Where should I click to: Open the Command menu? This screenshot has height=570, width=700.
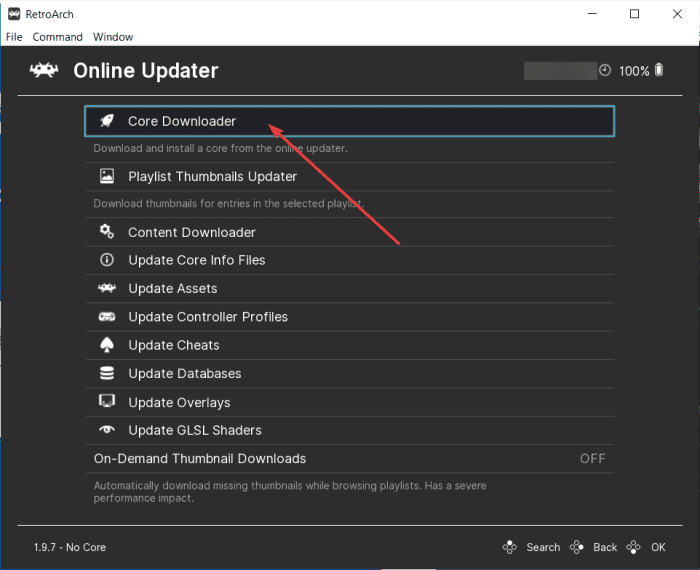click(x=57, y=37)
